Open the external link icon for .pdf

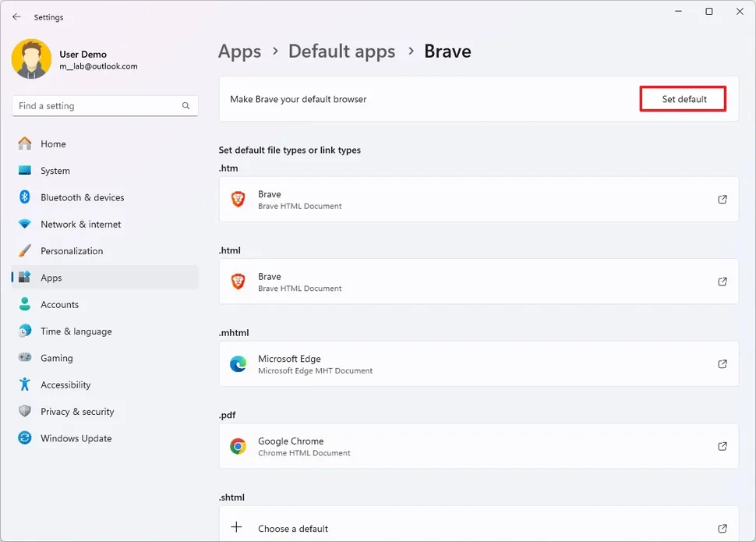coord(722,446)
